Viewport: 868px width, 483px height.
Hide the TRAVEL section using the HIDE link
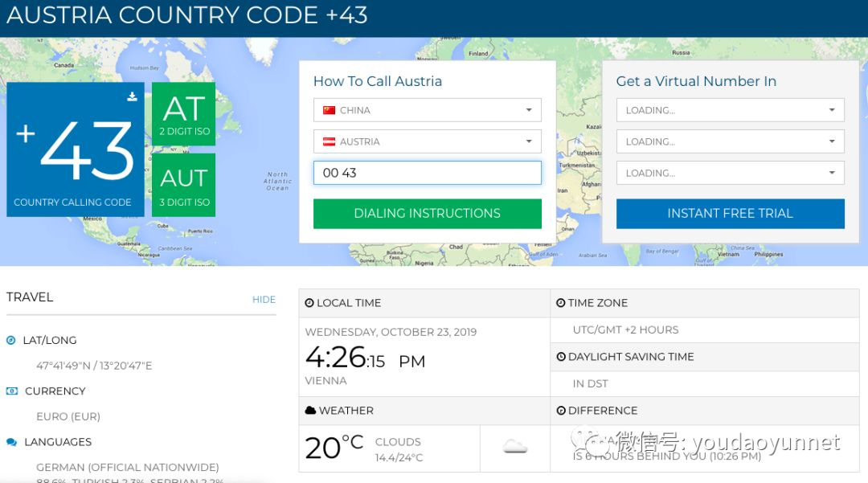(x=264, y=299)
